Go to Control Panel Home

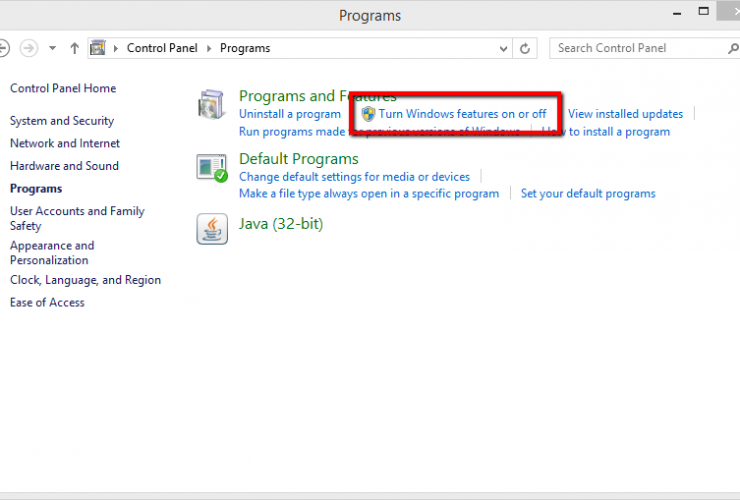coord(63,88)
